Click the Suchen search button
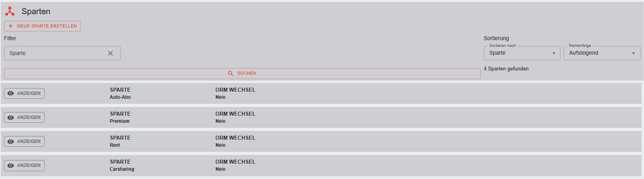 click(x=242, y=74)
